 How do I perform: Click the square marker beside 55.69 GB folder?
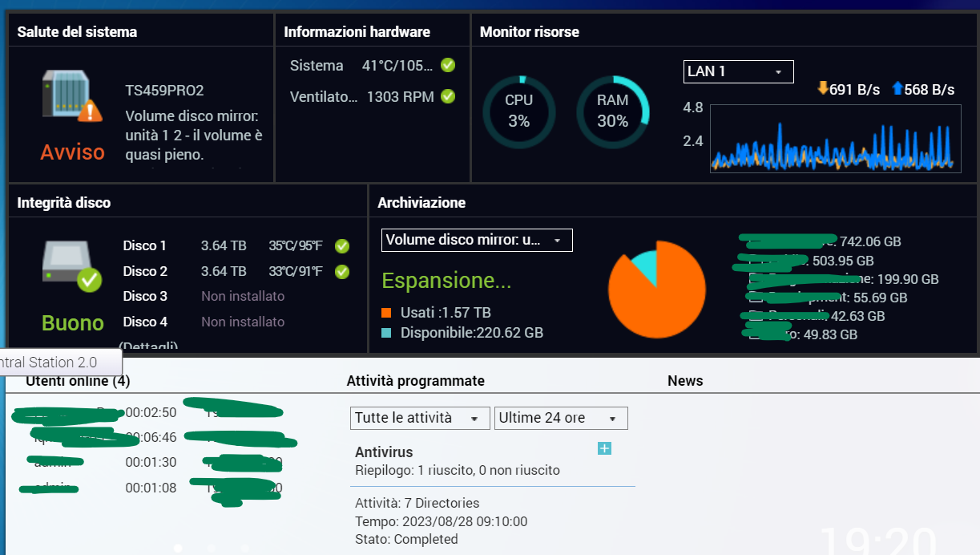point(754,298)
